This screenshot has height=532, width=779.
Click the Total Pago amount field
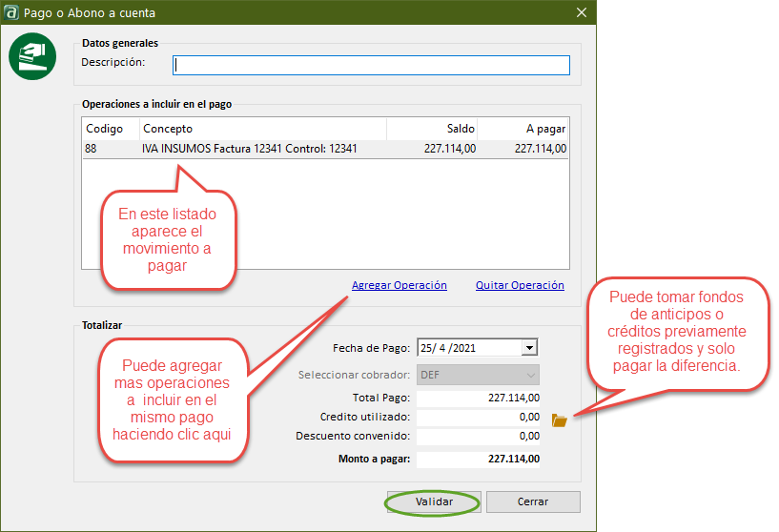coord(478,399)
